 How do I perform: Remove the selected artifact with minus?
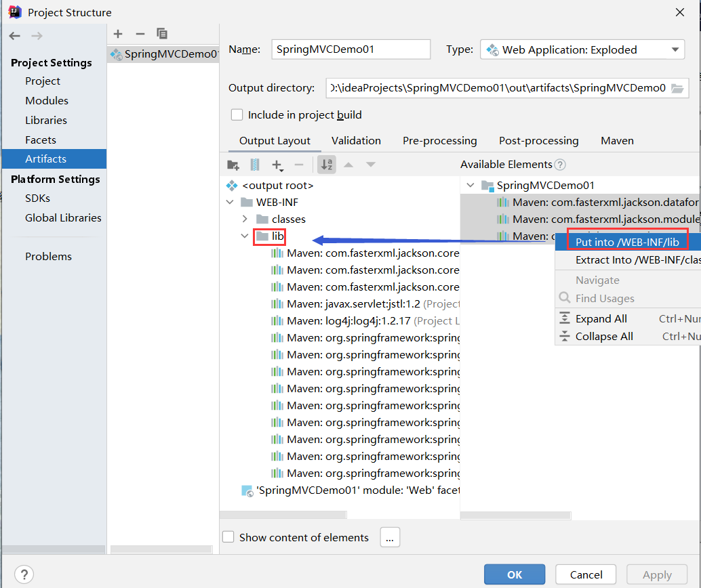pos(140,34)
